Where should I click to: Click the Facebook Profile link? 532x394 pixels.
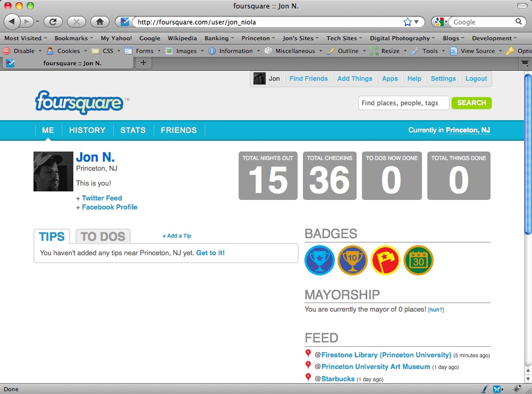pyautogui.click(x=109, y=207)
